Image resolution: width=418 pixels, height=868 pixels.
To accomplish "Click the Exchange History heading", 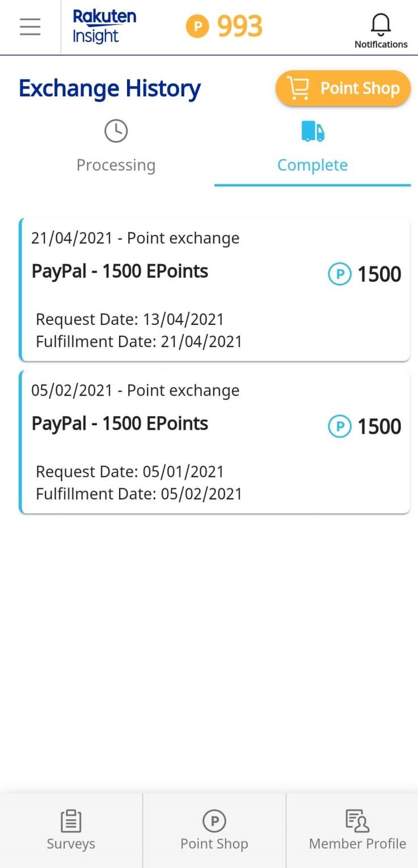I will 109,88.
